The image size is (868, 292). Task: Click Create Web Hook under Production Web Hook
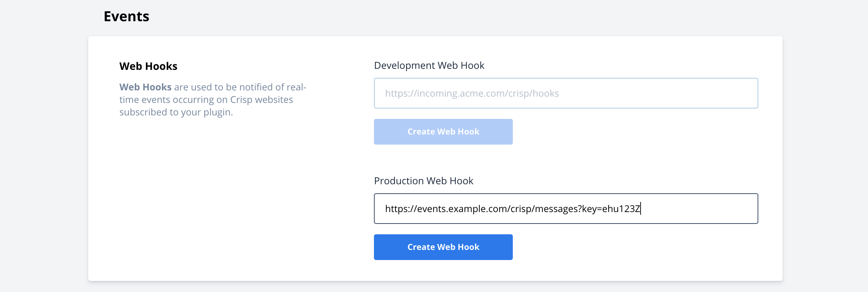(443, 247)
